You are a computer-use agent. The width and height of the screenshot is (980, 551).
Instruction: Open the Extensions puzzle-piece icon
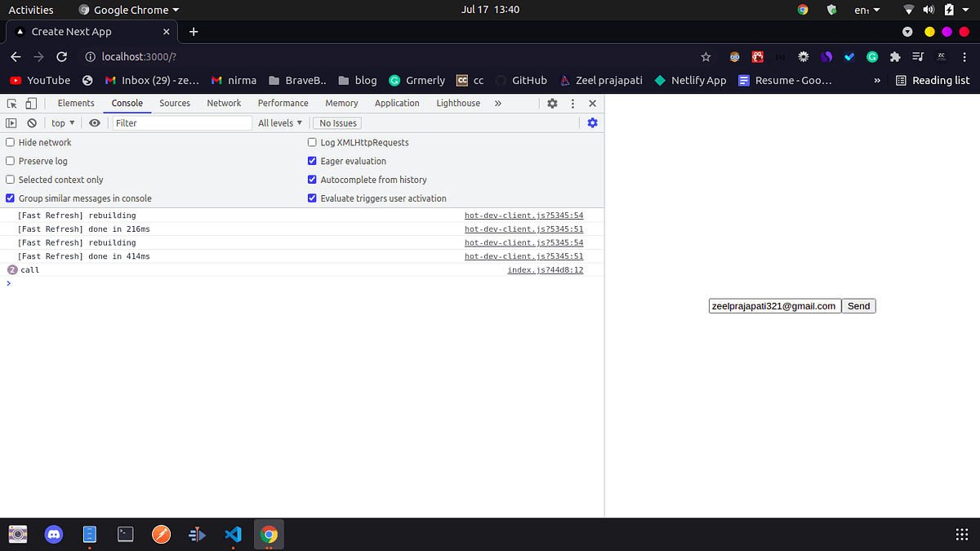(895, 57)
